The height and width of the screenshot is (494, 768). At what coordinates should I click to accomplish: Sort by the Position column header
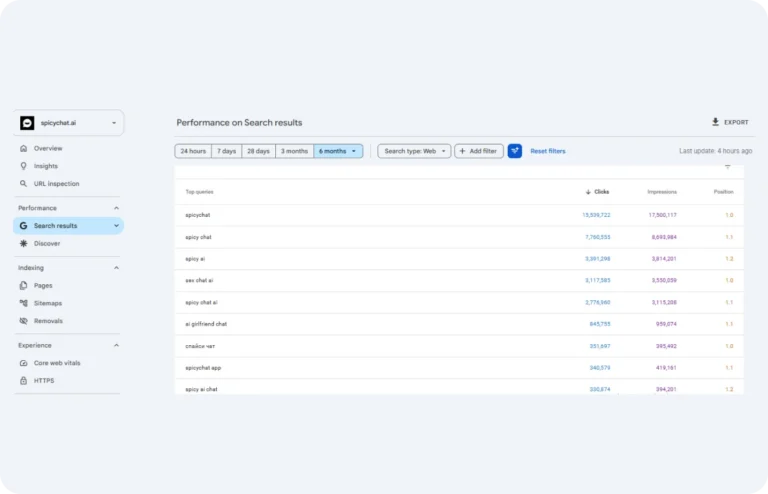[723, 192]
